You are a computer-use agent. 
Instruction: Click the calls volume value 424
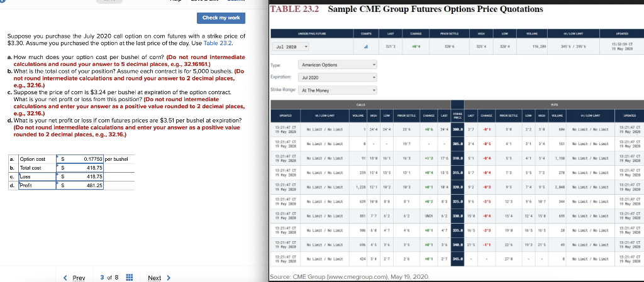click(x=364, y=259)
